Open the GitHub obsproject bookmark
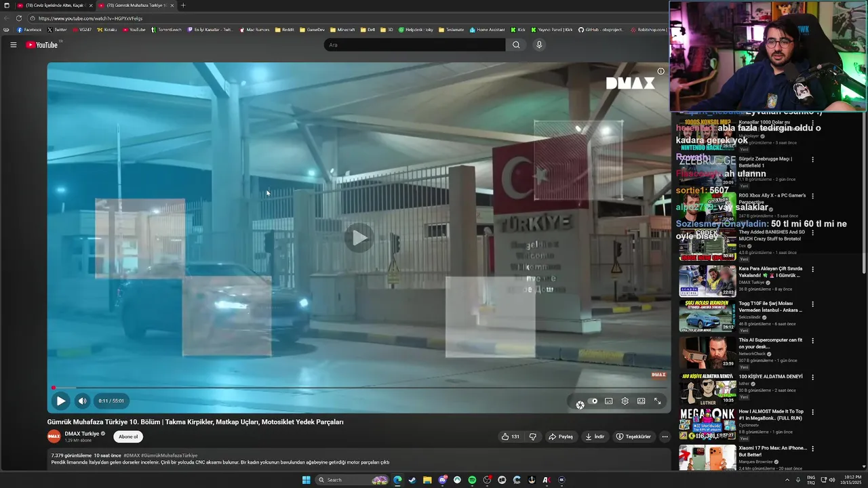Image resolution: width=868 pixels, height=488 pixels. tap(601, 30)
